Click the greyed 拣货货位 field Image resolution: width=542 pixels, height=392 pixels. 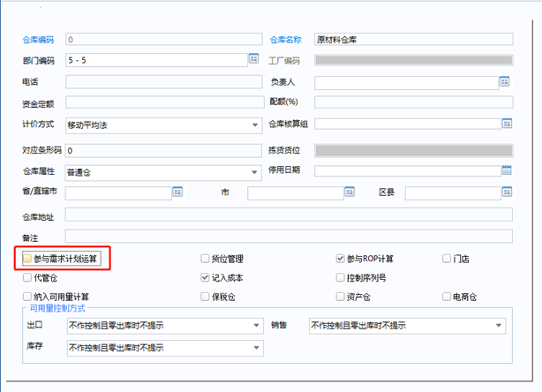click(x=414, y=151)
